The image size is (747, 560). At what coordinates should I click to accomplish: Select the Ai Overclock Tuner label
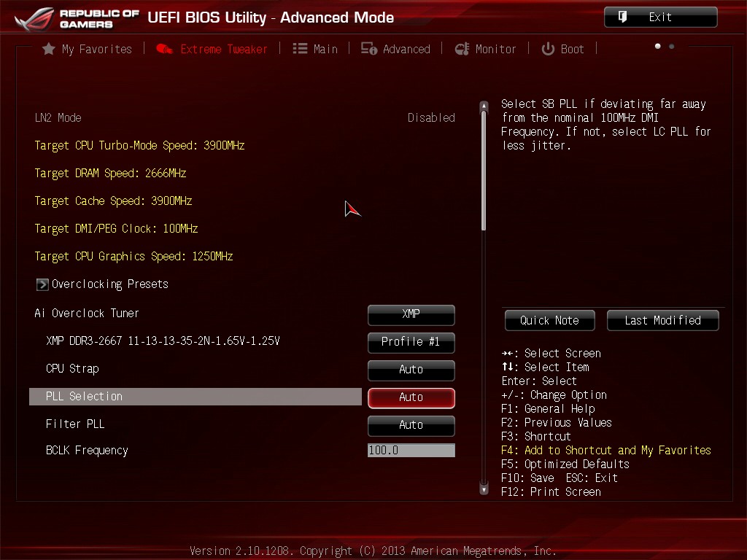click(x=87, y=314)
